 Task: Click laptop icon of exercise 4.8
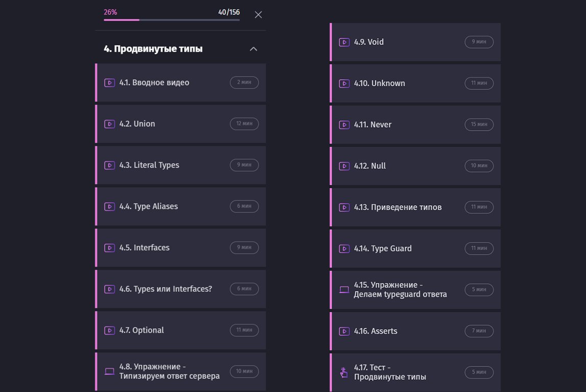coord(109,372)
